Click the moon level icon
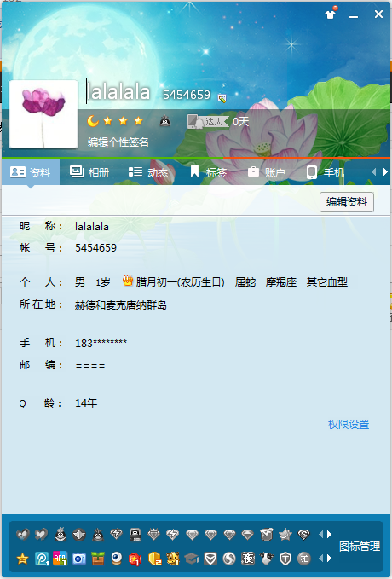The image size is (392, 579). [92, 121]
